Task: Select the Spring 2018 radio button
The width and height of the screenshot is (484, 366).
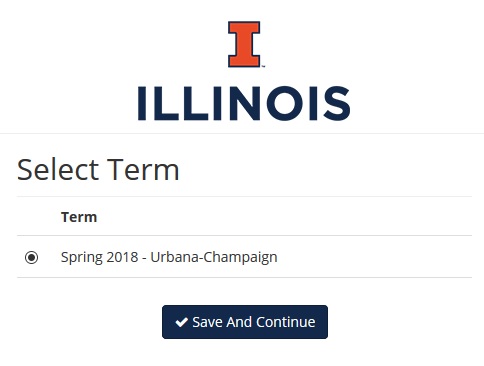Action: pyautogui.click(x=31, y=257)
